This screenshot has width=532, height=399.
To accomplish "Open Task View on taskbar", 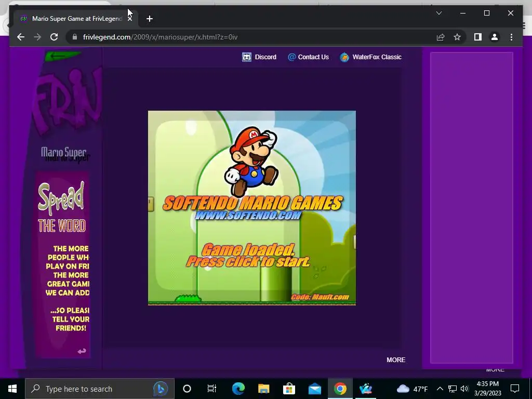I will pyautogui.click(x=212, y=389).
